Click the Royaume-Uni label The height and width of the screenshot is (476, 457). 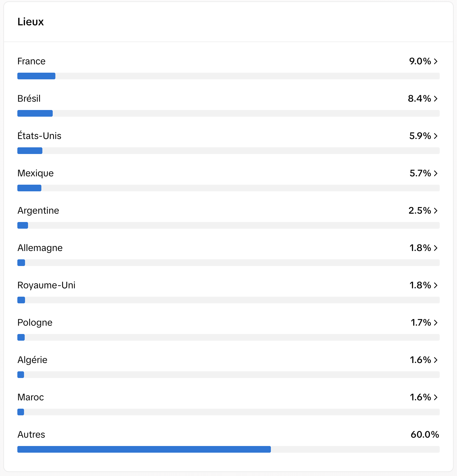[46, 285]
